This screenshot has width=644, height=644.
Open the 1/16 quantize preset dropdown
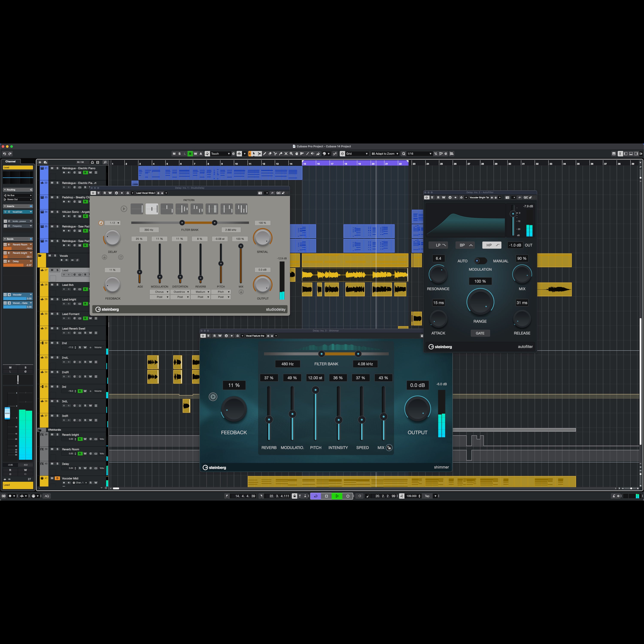click(x=419, y=154)
